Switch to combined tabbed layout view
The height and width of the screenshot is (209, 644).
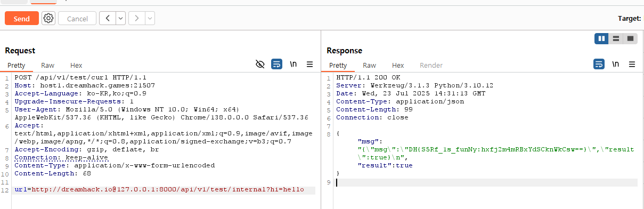tap(630, 38)
